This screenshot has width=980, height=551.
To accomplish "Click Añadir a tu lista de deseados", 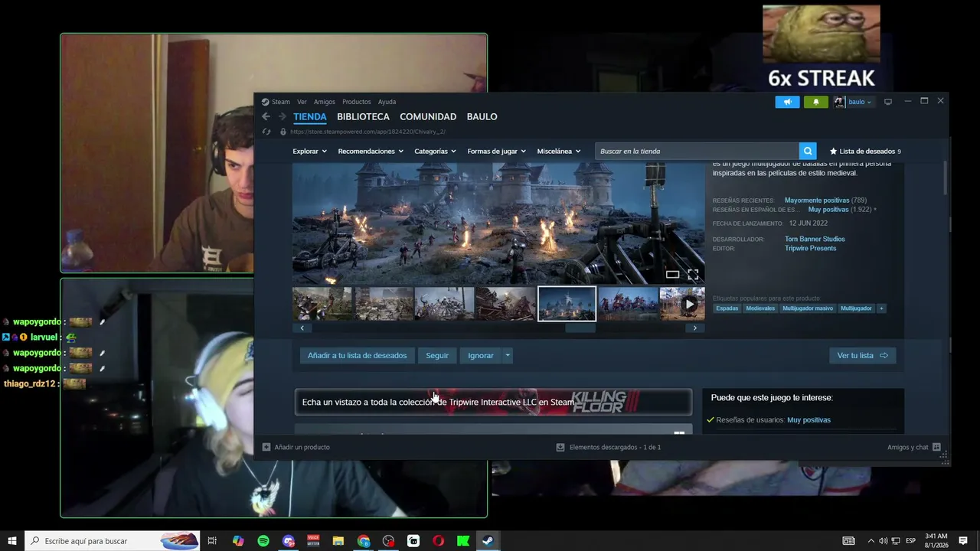I will tap(357, 355).
